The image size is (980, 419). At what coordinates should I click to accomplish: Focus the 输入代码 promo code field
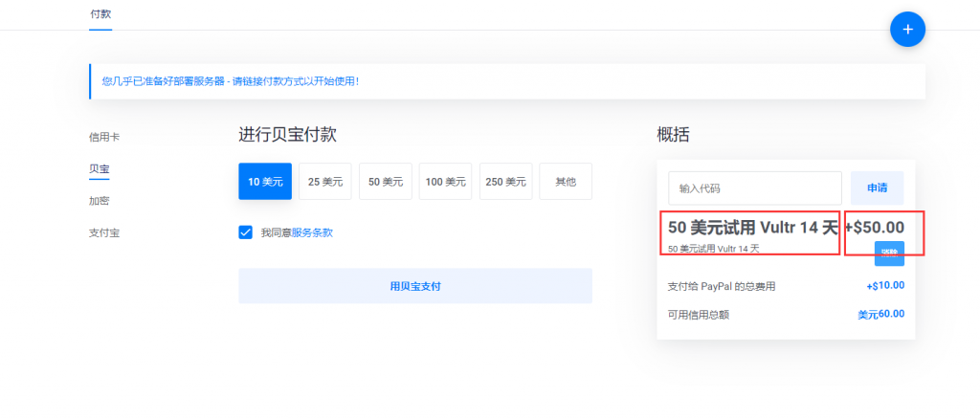click(x=754, y=188)
